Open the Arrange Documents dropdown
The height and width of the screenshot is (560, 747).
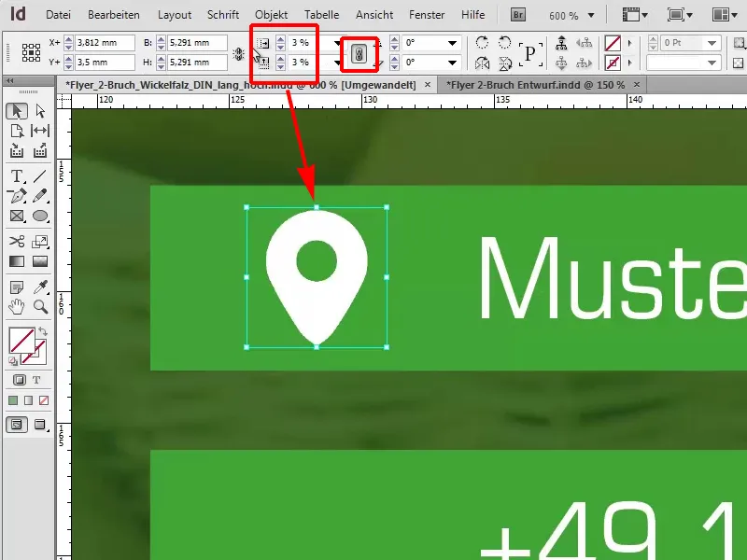pos(725,15)
